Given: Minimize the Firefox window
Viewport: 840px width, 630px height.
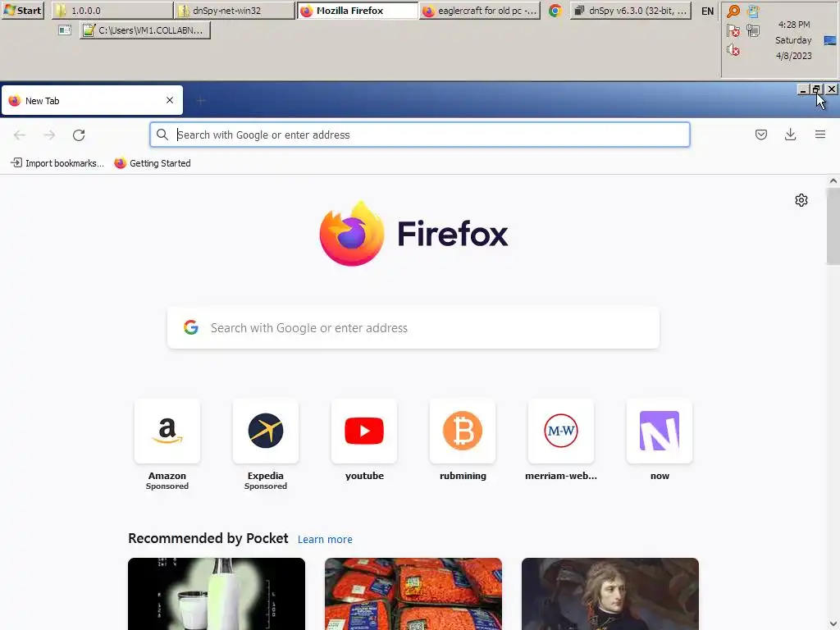Looking at the screenshot, I should (x=802, y=89).
